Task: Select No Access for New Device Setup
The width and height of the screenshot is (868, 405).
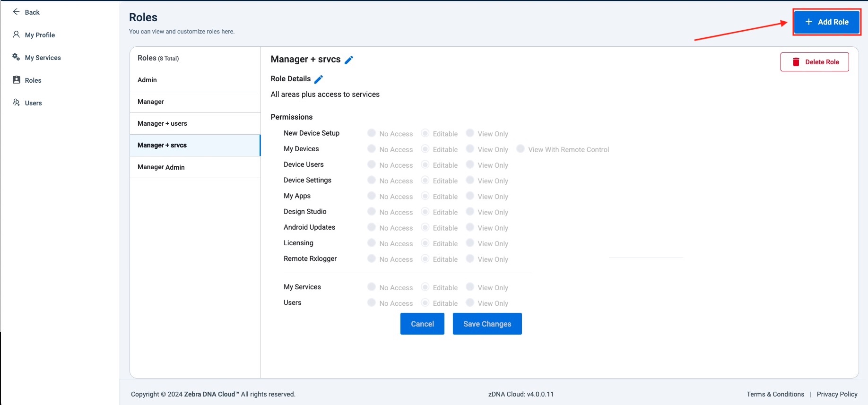Action: (372, 133)
